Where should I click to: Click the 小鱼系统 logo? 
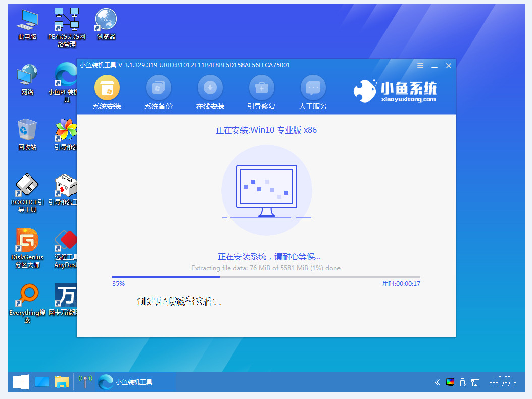pyautogui.click(x=395, y=91)
